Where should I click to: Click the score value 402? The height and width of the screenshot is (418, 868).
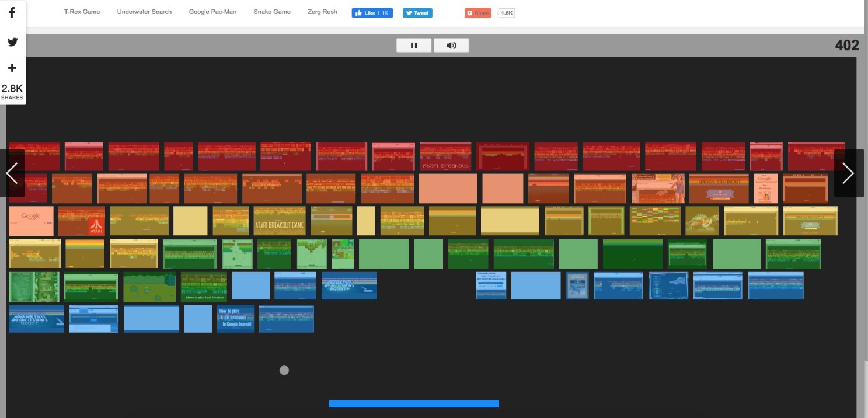tap(847, 46)
